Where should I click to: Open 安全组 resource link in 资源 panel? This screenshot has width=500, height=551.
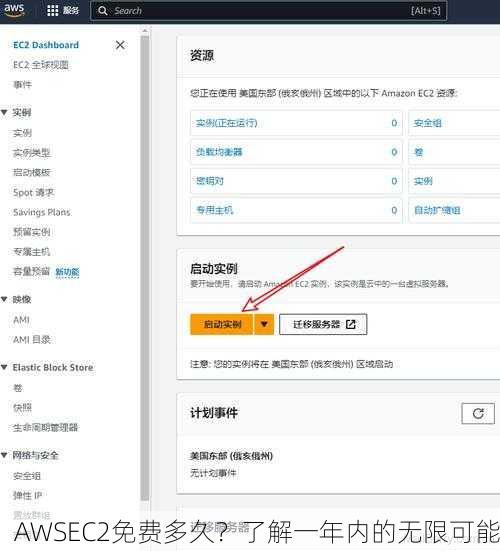click(x=428, y=123)
